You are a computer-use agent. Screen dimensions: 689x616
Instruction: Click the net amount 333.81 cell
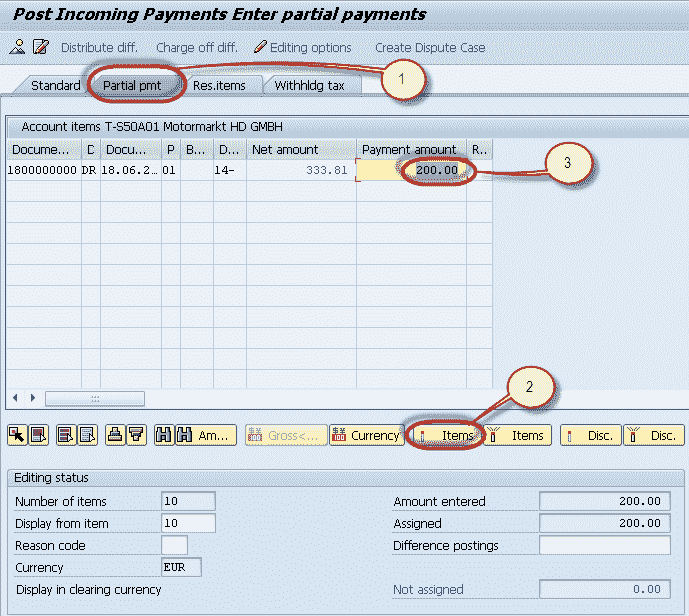click(301, 170)
